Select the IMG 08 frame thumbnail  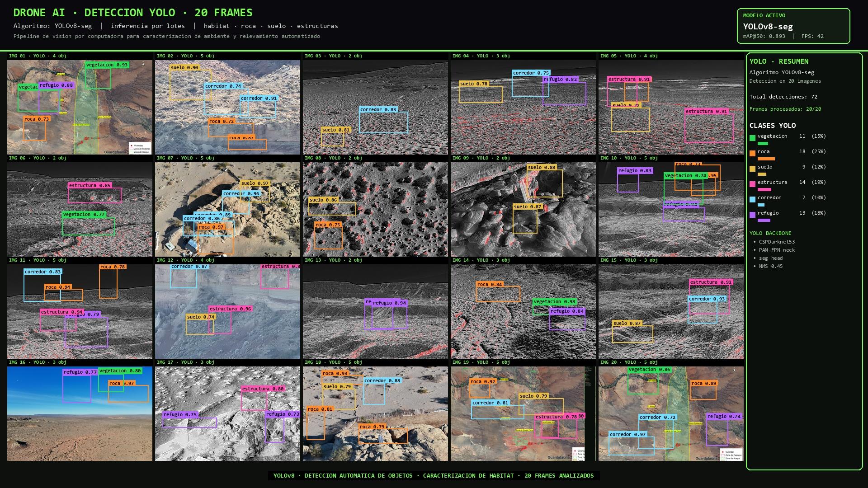pos(375,210)
